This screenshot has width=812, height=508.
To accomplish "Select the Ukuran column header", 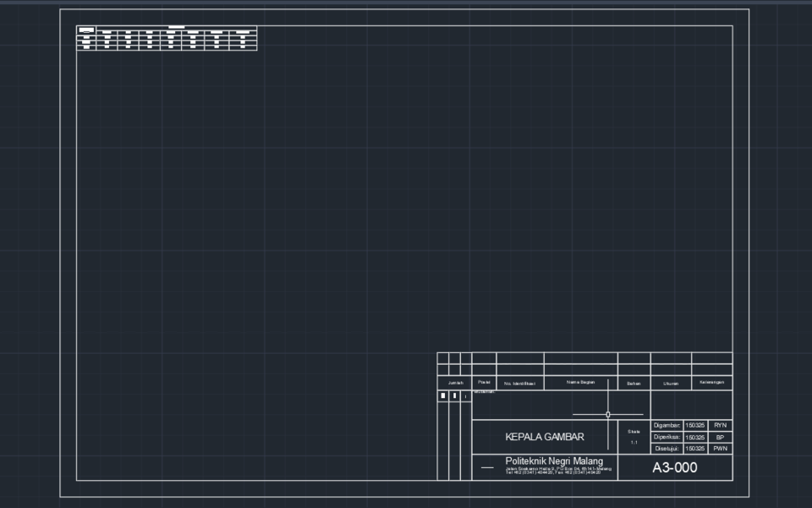I will point(672,383).
